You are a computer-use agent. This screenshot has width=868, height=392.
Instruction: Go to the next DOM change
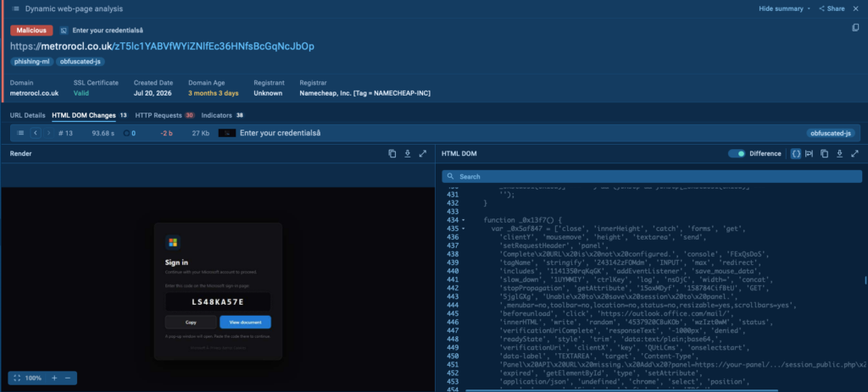point(48,133)
